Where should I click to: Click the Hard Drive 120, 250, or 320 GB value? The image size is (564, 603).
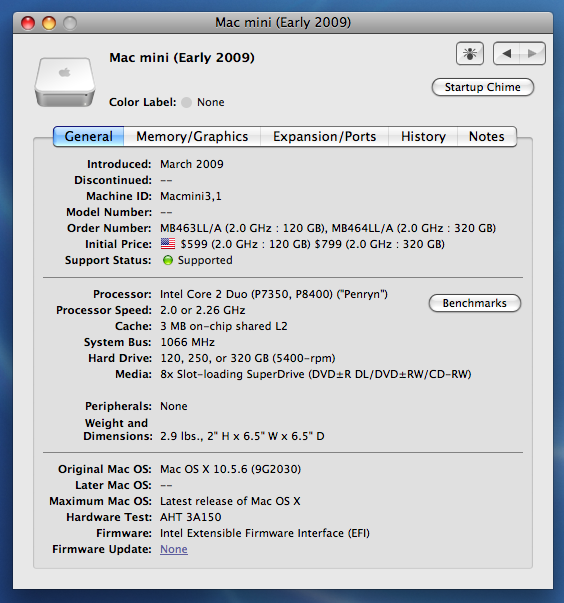coord(248,358)
